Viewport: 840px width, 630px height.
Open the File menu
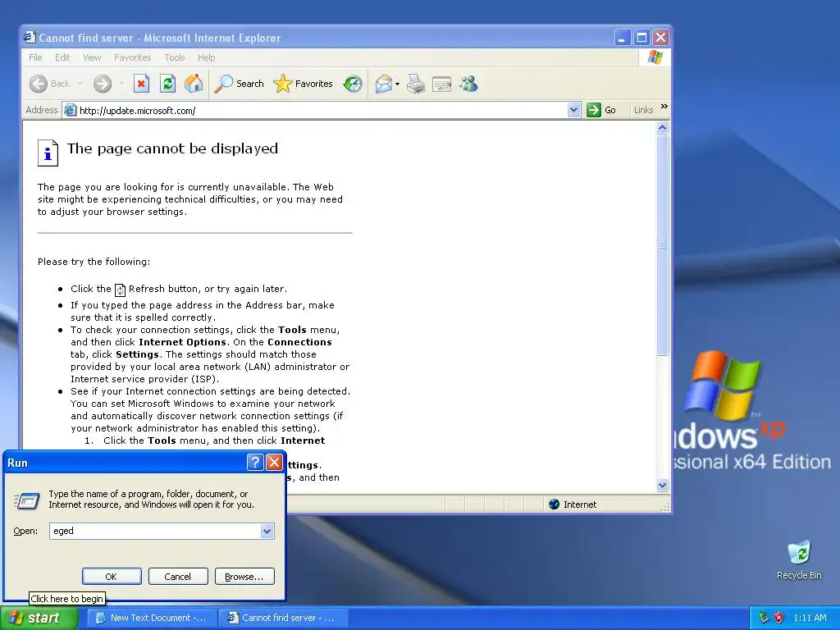(35, 57)
